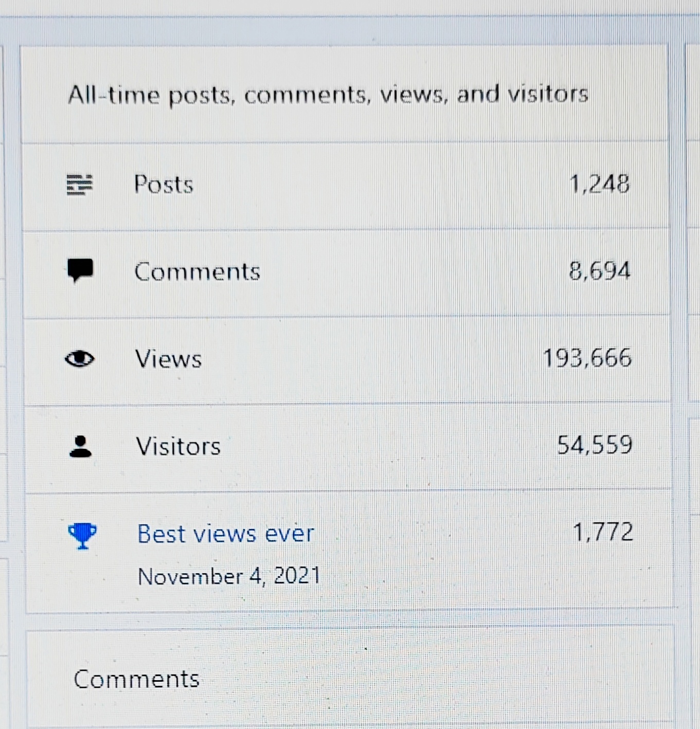Click the All-time posts, comments, views heading
The image size is (700, 729).
coord(328,95)
